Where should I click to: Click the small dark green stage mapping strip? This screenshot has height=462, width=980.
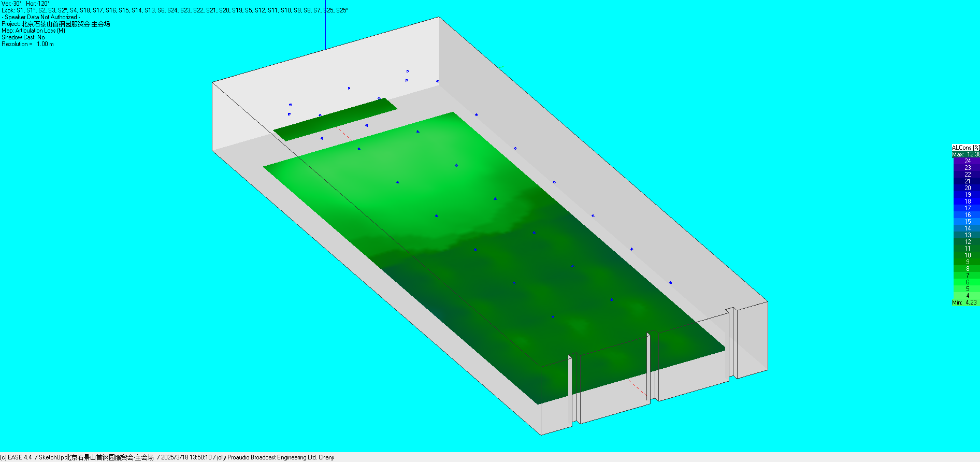[x=335, y=120]
